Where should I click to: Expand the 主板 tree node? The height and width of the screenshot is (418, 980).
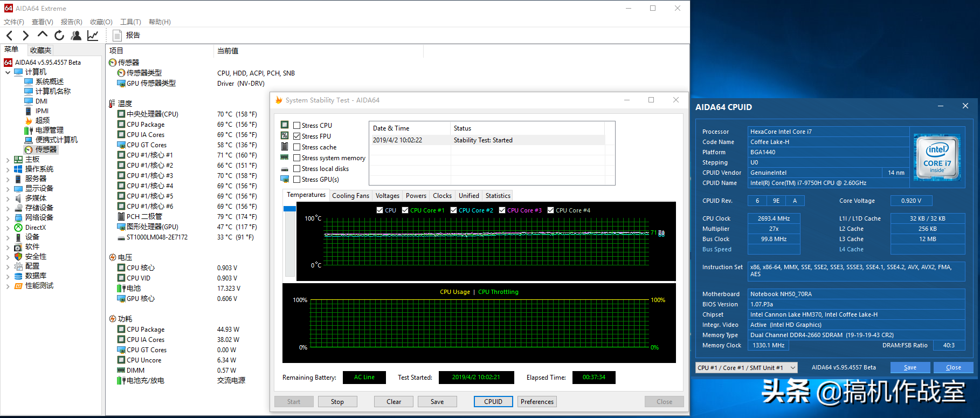pyautogui.click(x=8, y=160)
